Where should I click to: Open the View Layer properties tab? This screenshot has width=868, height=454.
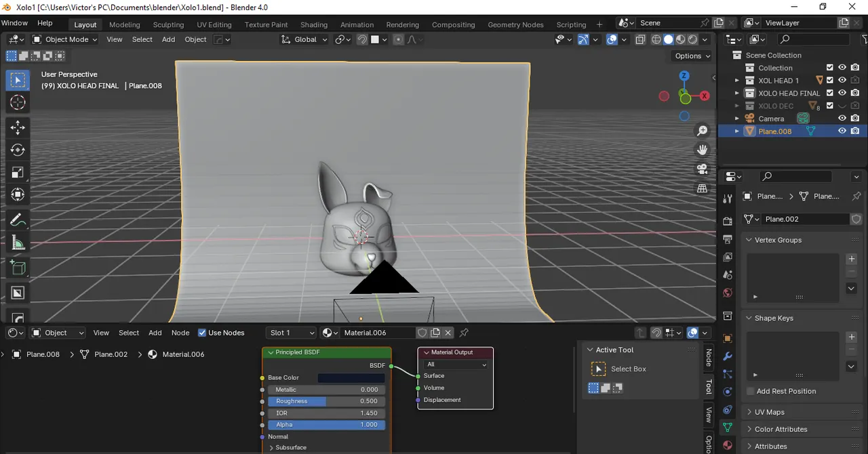coord(728,257)
